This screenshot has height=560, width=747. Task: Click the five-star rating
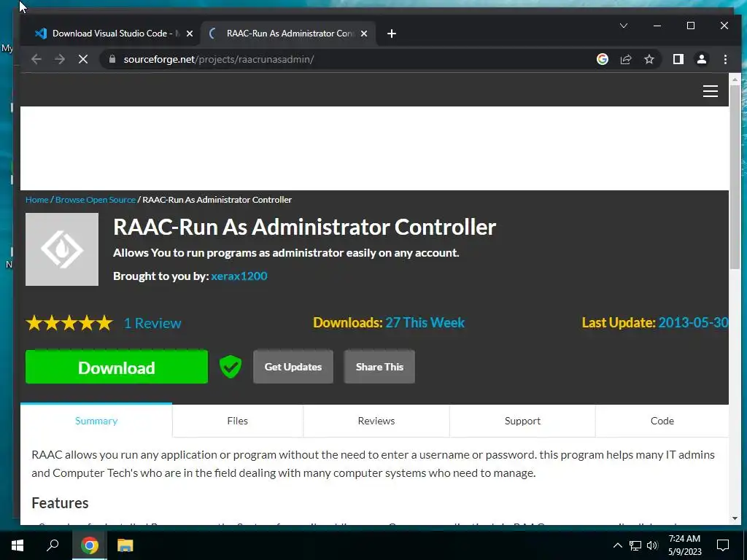69,323
